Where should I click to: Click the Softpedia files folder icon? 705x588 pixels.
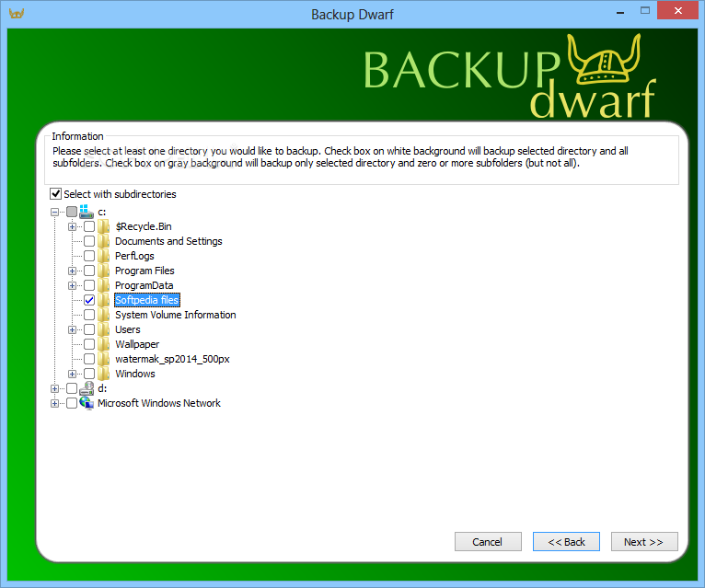click(104, 300)
